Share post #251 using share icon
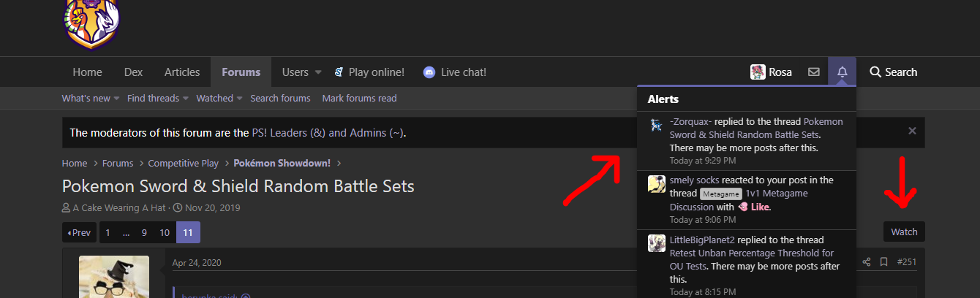This screenshot has width=980, height=298. tap(866, 262)
